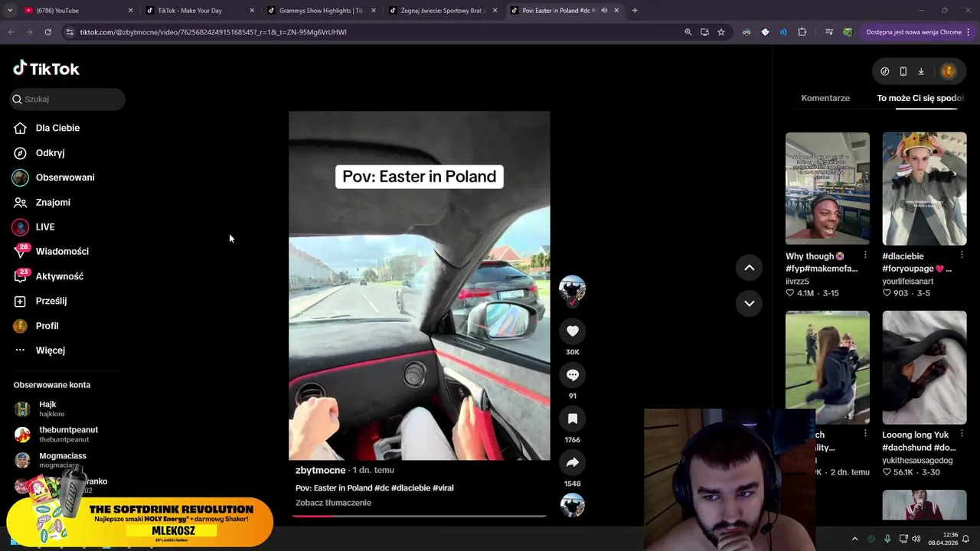Screen dimensions: 980x551
Task: Switch to Grammys Show Highlights tab
Action: click(322, 11)
